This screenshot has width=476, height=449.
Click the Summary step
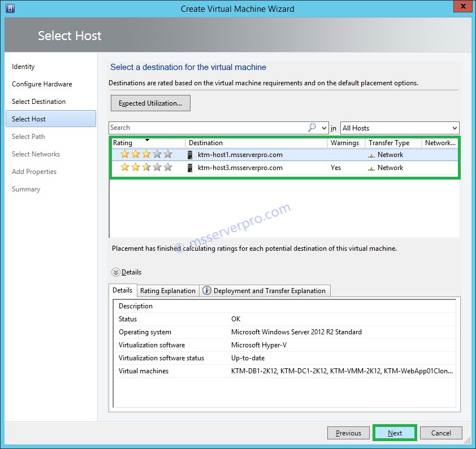(26, 189)
